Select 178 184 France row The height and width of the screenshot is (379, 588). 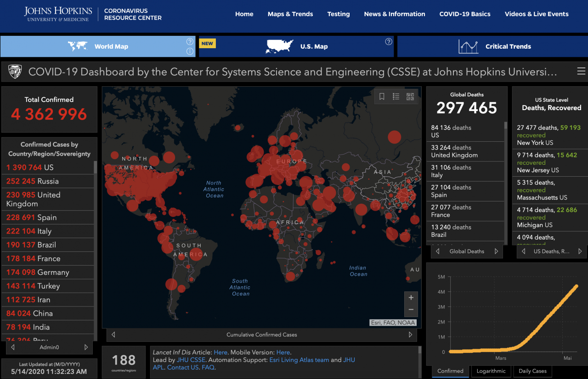pos(48,259)
